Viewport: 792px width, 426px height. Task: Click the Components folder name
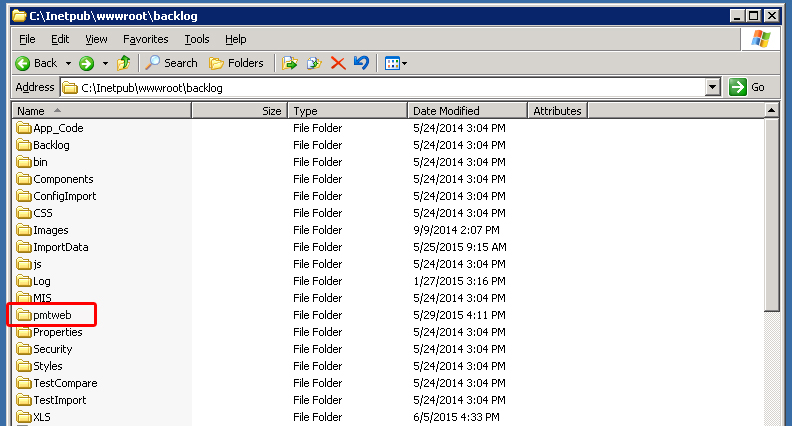(63, 179)
